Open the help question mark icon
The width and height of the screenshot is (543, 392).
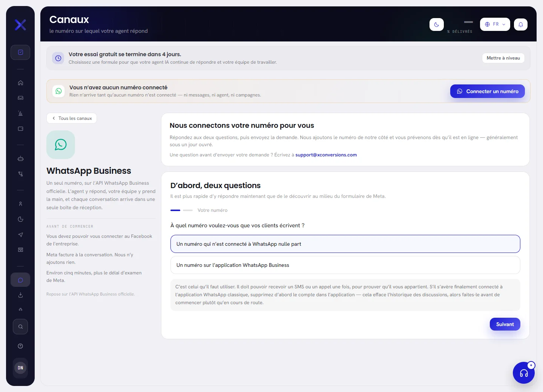(20, 346)
